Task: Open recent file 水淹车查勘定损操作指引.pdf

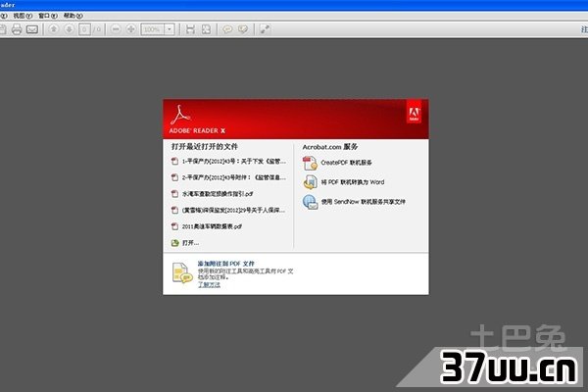Action: pos(218,194)
